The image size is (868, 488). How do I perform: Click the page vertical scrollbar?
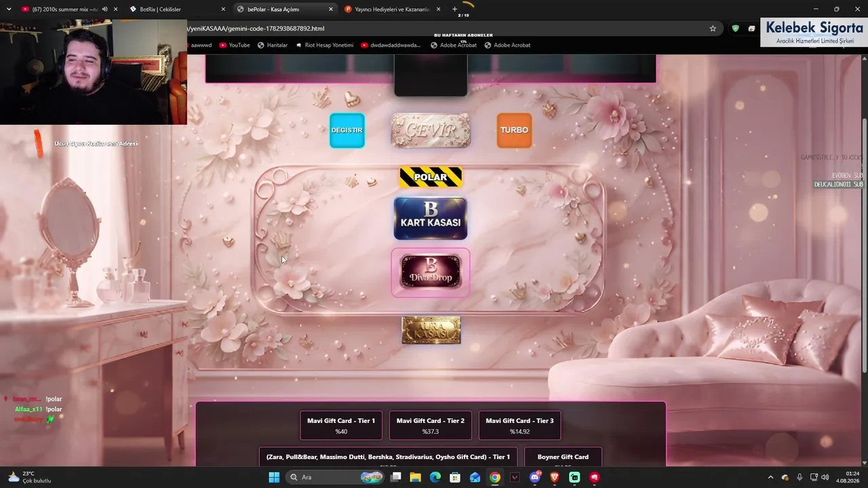click(864, 244)
